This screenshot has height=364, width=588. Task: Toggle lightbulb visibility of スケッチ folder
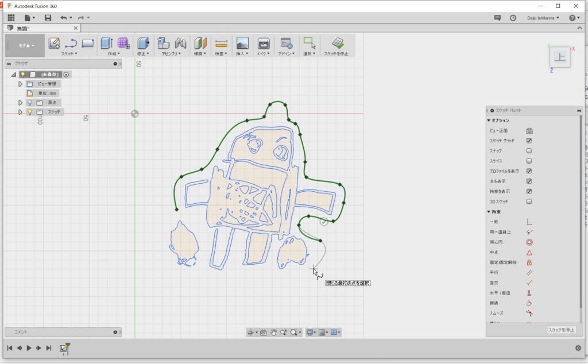[30, 112]
